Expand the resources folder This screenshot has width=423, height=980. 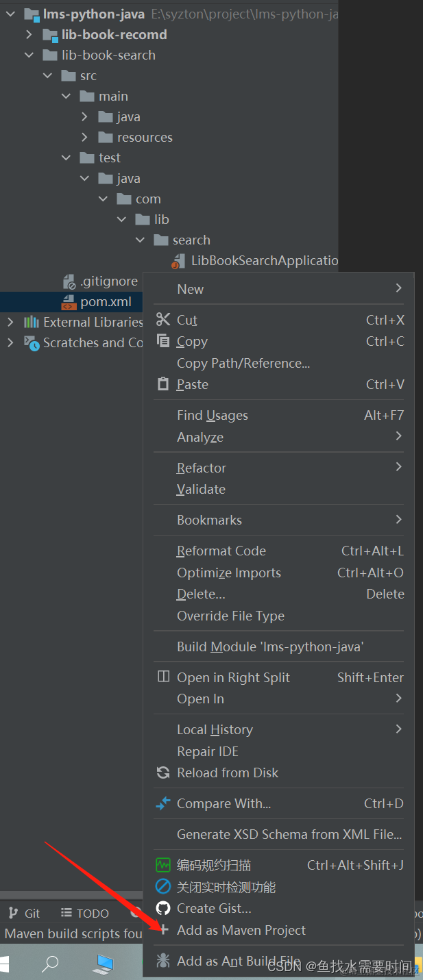click(x=84, y=137)
